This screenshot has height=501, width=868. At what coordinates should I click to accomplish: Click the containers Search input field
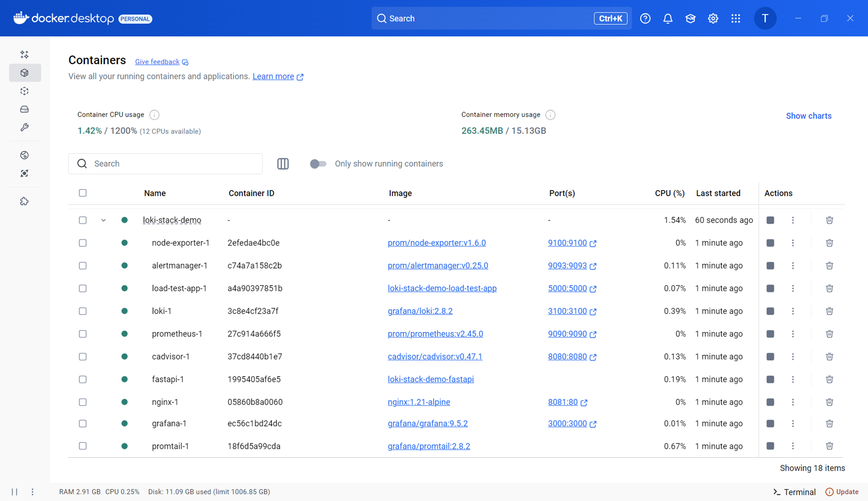tap(172, 164)
